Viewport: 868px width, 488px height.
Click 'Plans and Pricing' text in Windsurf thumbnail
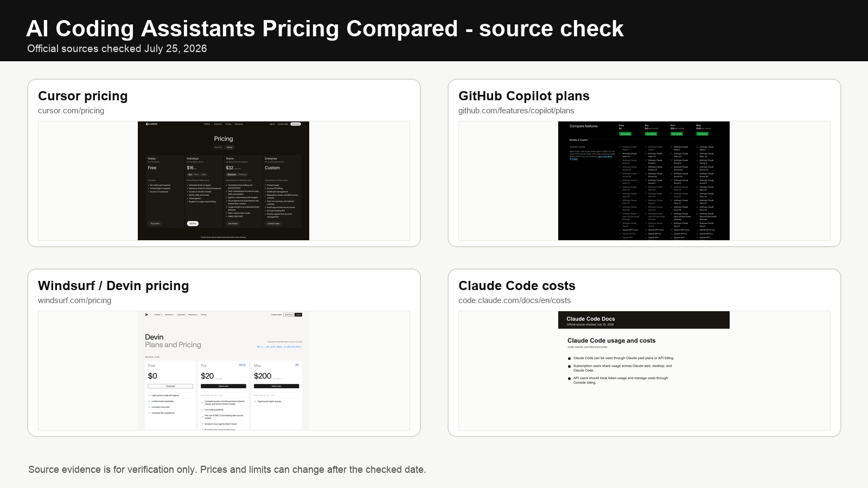[x=173, y=345]
